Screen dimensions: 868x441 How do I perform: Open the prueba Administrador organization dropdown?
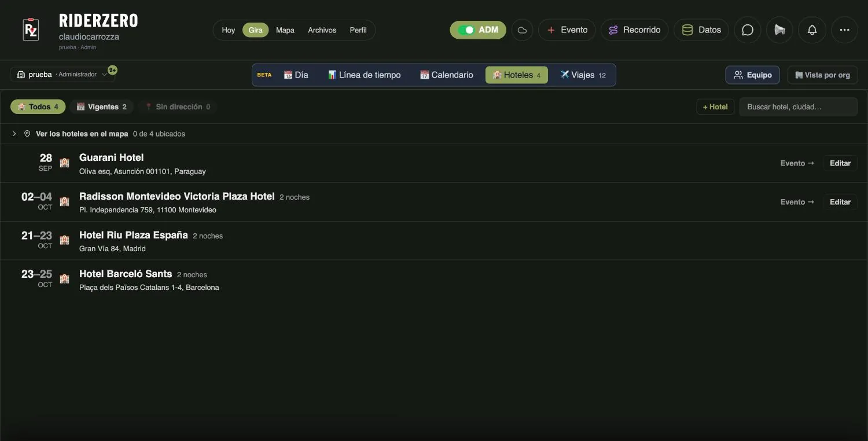(62, 75)
